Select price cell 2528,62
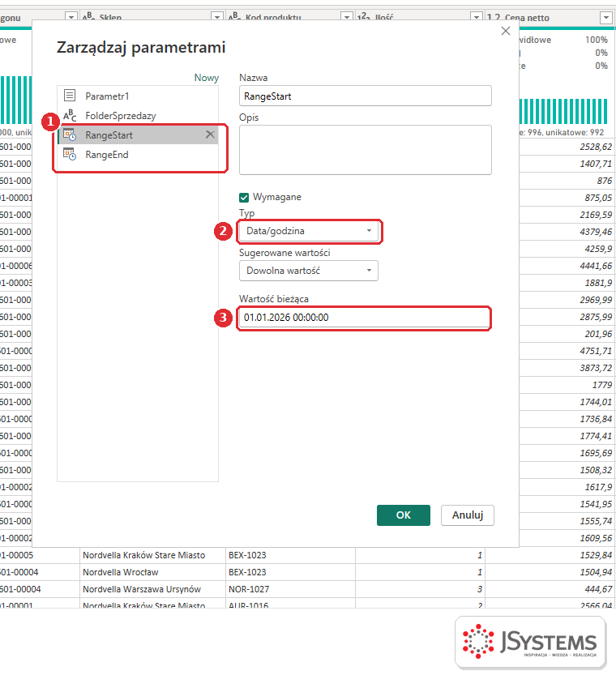 click(x=567, y=147)
